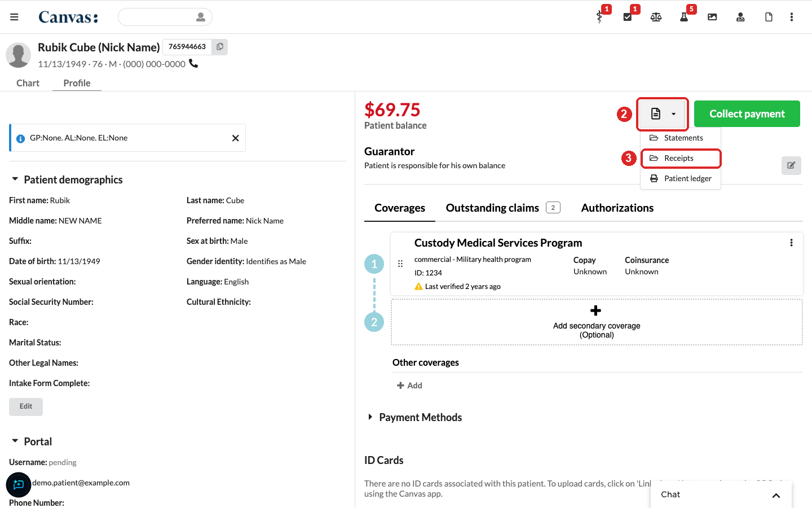Click Edit under Patient demographics
Viewport: 812px width, 508px height.
26,406
